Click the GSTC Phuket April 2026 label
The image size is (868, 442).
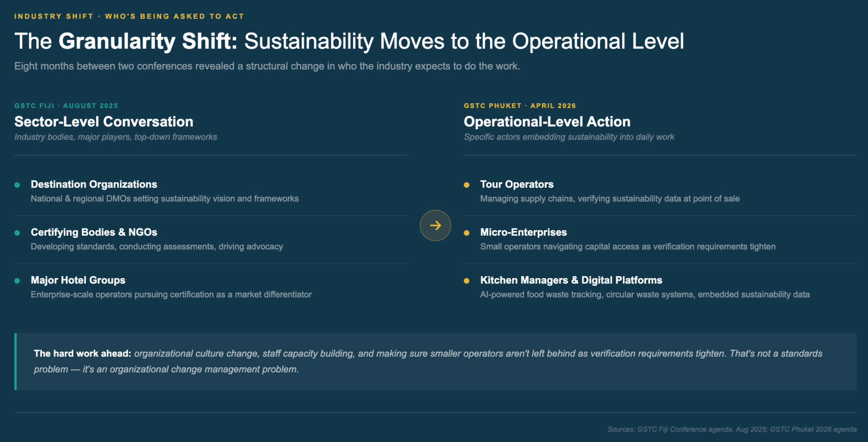click(519, 106)
